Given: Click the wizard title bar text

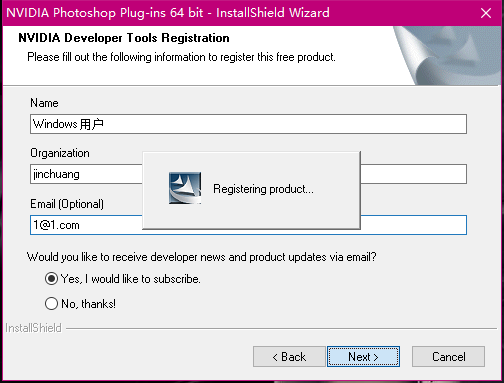Looking at the screenshot, I should click(x=168, y=13).
